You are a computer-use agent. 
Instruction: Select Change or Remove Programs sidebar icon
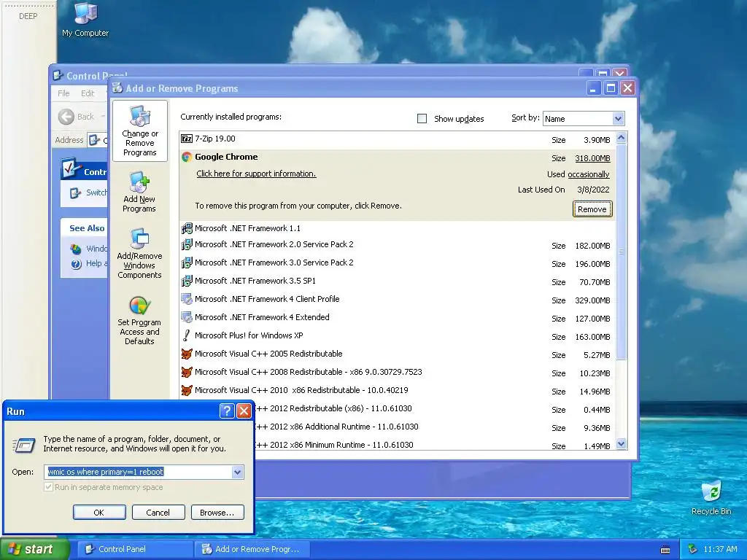click(139, 131)
